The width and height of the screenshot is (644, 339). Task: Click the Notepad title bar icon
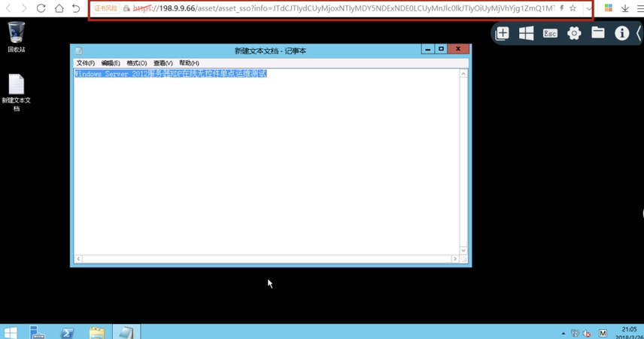coord(79,50)
